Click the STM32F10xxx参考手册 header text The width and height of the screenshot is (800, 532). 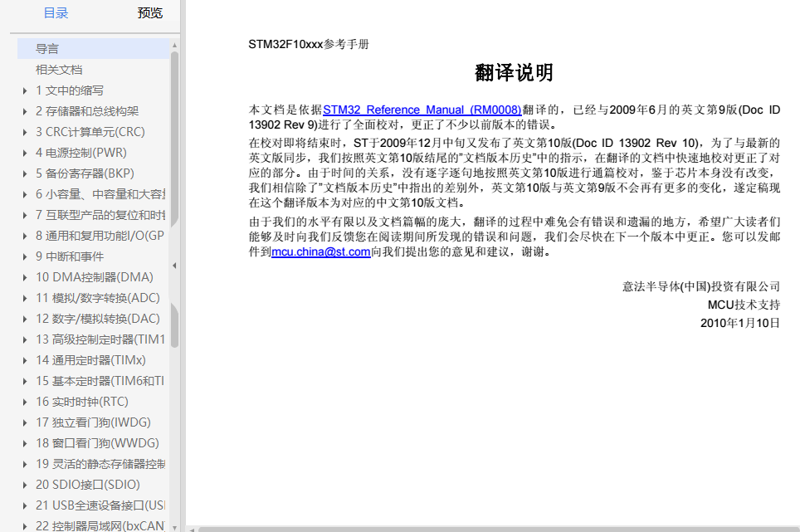click(309, 44)
